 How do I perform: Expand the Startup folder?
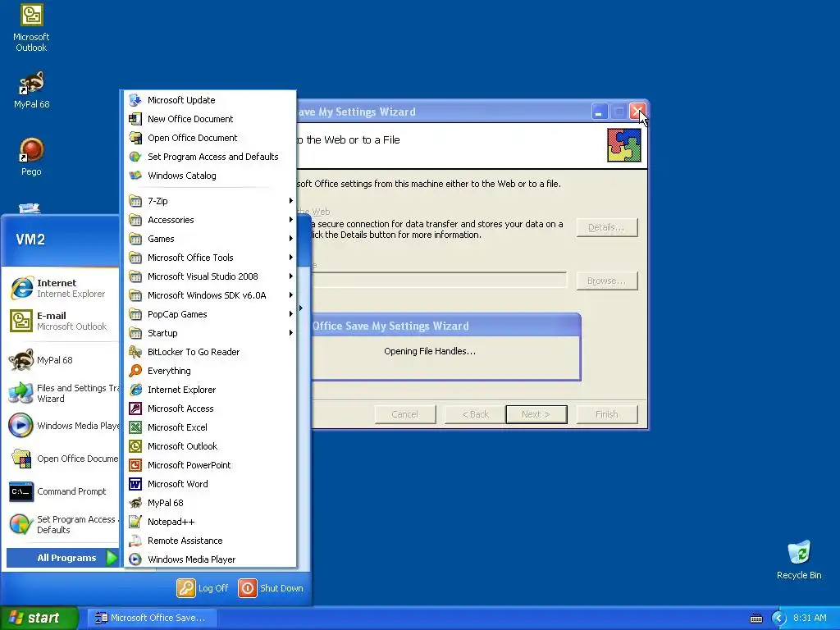[x=210, y=333]
